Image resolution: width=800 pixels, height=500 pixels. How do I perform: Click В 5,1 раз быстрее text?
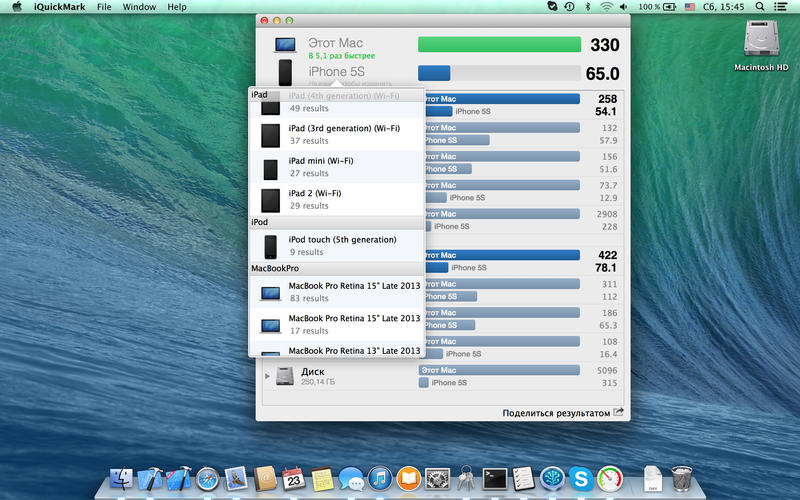click(342, 56)
